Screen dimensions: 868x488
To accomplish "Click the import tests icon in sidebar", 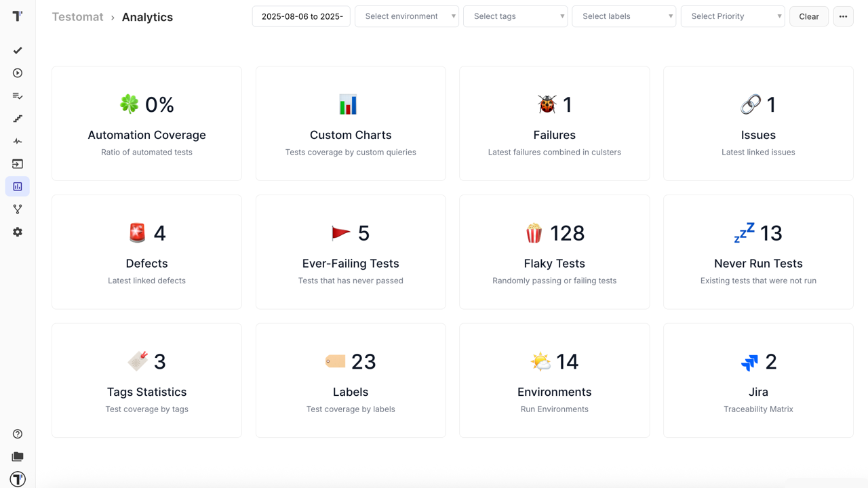I will (x=17, y=163).
